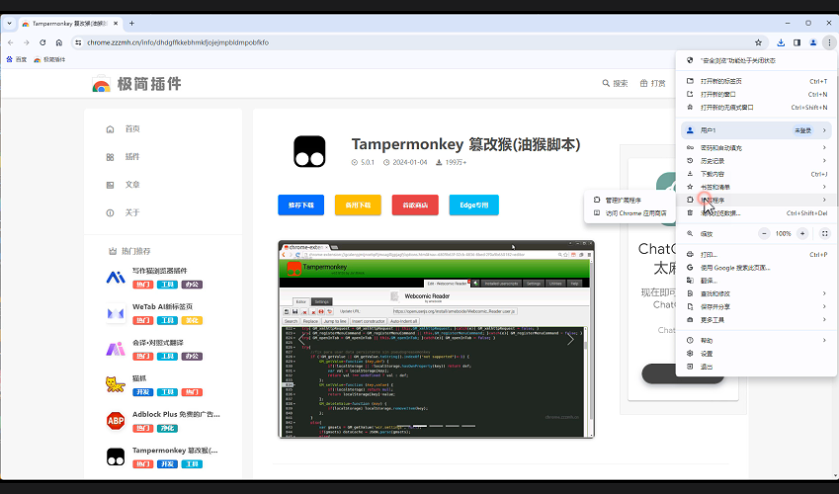Open the side panel toolbar icon
Image resolution: width=839 pixels, height=494 pixels.
point(797,43)
